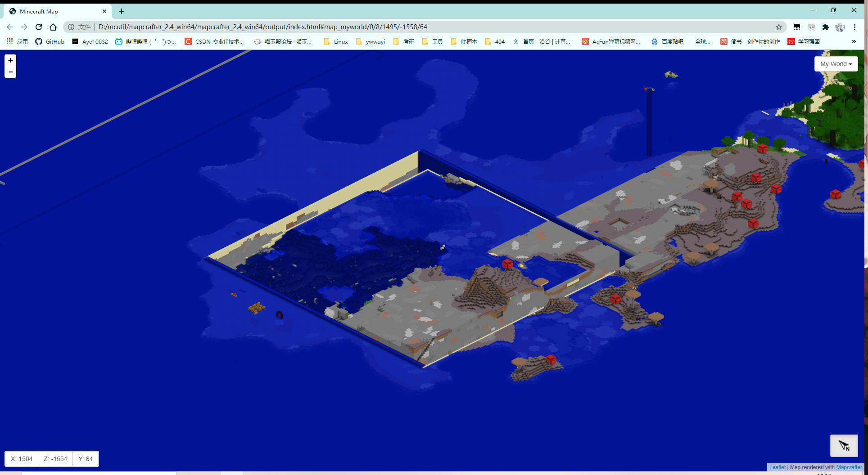The image size is (868, 475).
Task: Close the Minecraft Map tab
Action: point(104,11)
